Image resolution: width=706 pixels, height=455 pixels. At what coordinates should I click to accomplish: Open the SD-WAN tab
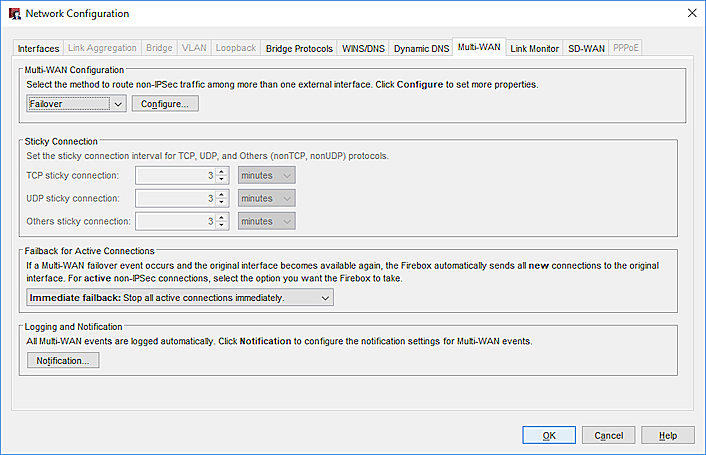(585, 48)
